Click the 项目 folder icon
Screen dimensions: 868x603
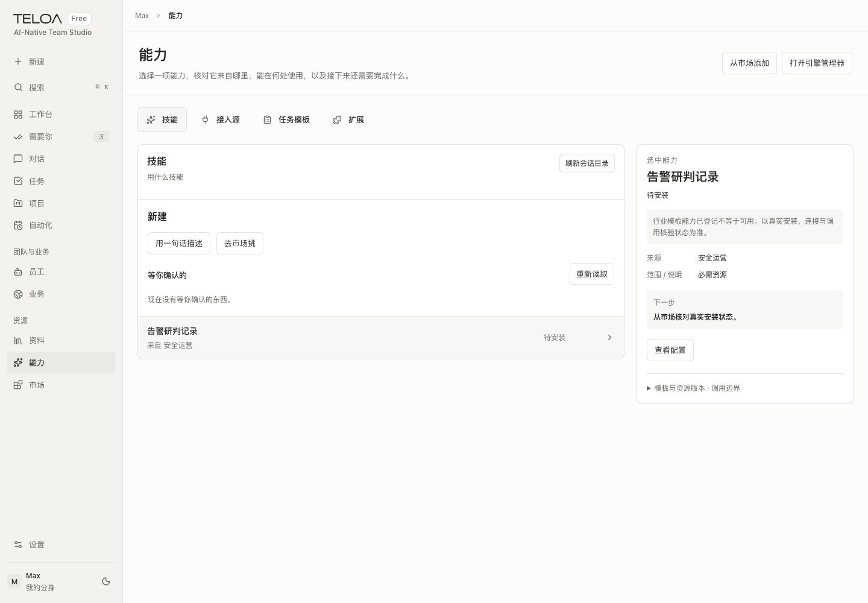[x=18, y=203]
